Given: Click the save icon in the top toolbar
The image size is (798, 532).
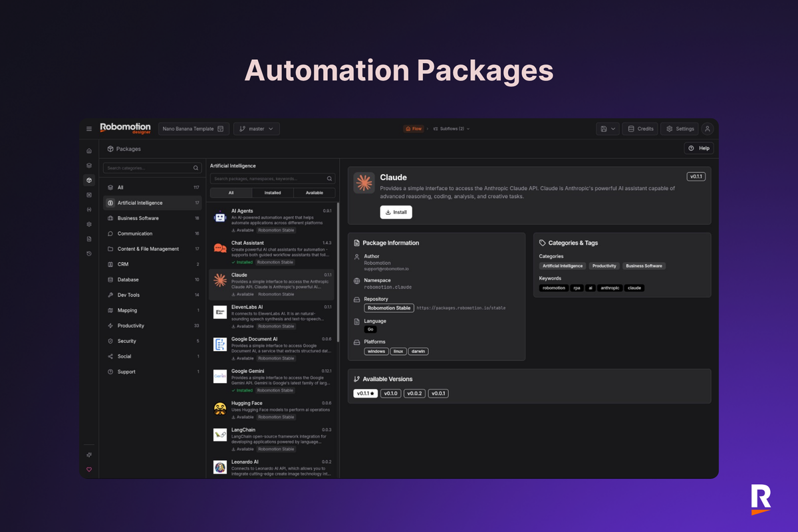Looking at the screenshot, I should tap(604, 128).
